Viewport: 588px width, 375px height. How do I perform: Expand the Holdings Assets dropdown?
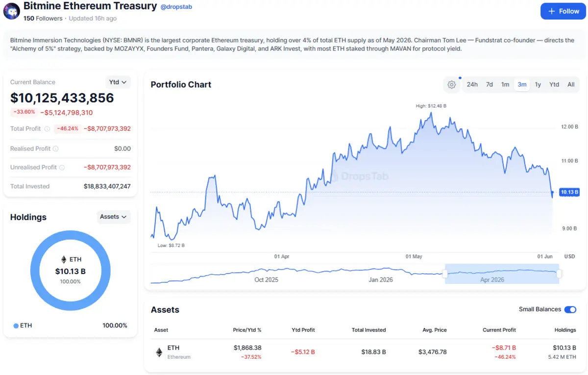tap(114, 217)
